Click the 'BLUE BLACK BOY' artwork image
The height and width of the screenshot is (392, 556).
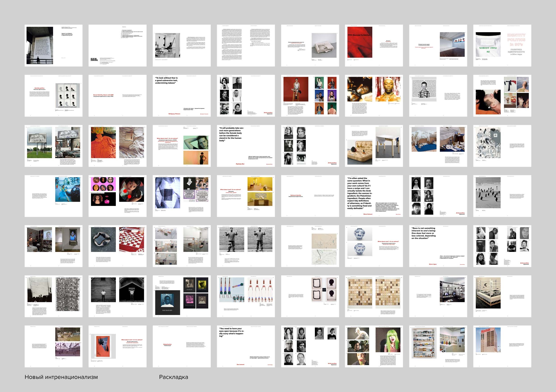click(167, 303)
